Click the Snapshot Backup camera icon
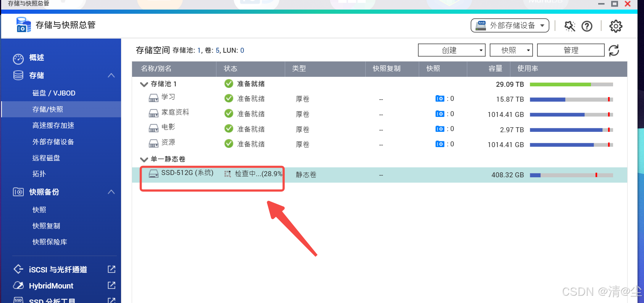The image size is (644, 303). 18,192
